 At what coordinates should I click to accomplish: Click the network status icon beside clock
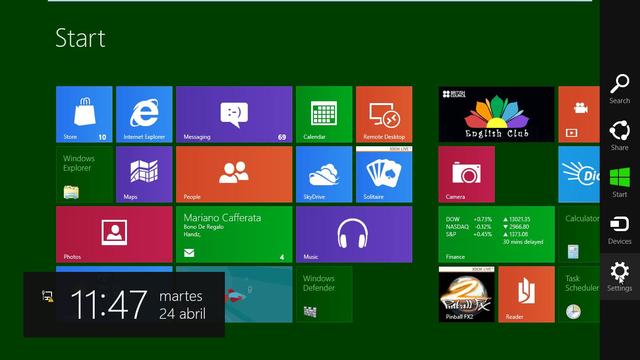pos(47,296)
